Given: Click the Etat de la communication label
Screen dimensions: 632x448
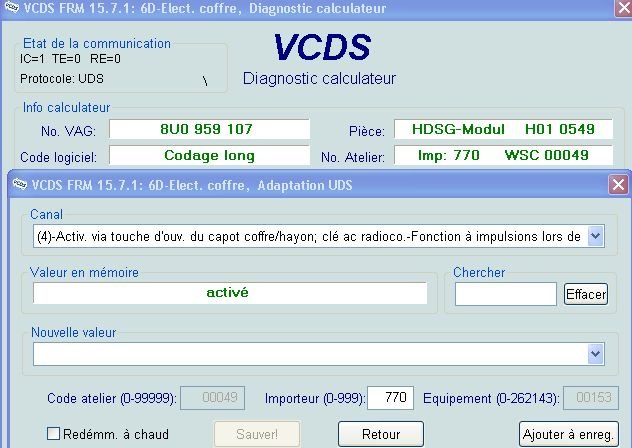Looking at the screenshot, I should click(97, 44).
